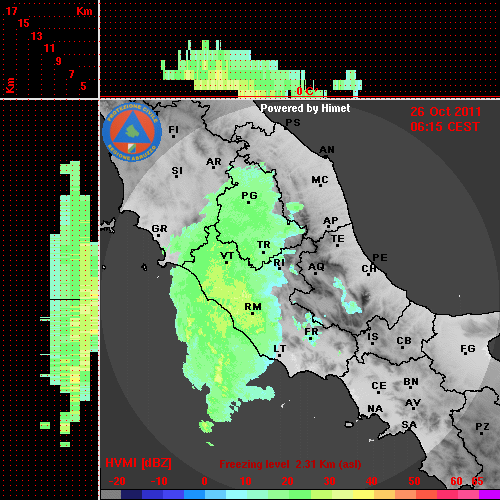
Task: Click the LT city label
Action: click(x=280, y=349)
